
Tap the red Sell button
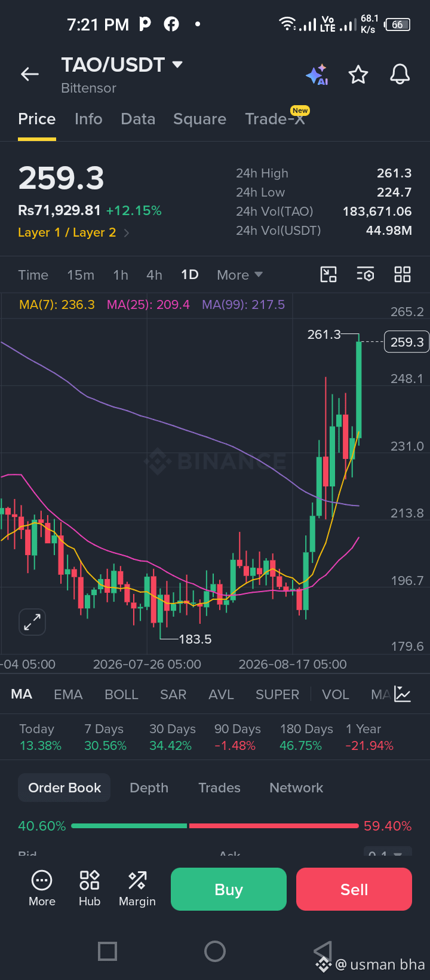click(x=354, y=889)
